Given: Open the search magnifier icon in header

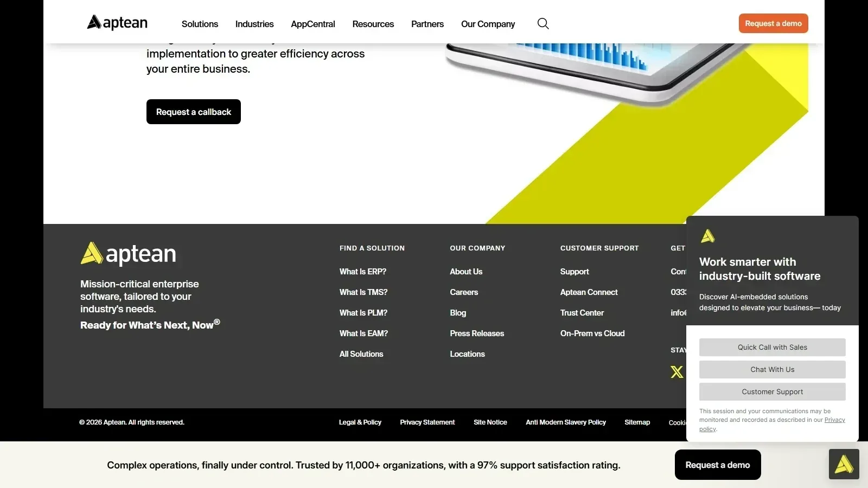Looking at the screenshot, I should [543, 23].
